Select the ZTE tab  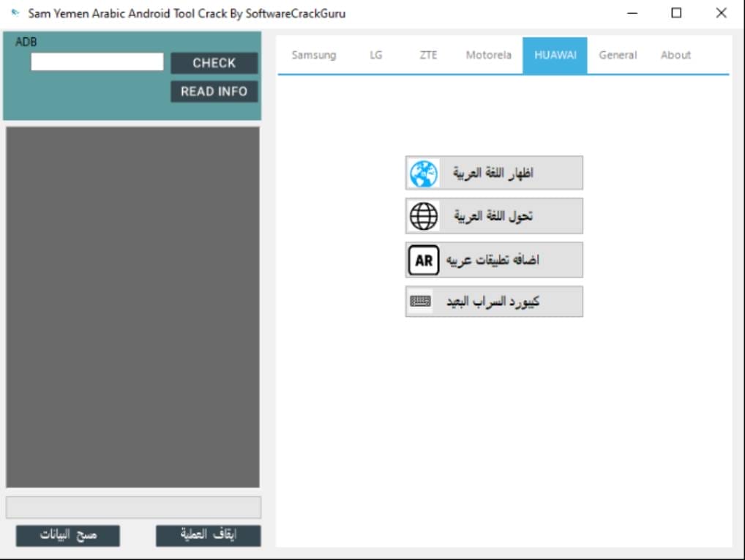429,55
